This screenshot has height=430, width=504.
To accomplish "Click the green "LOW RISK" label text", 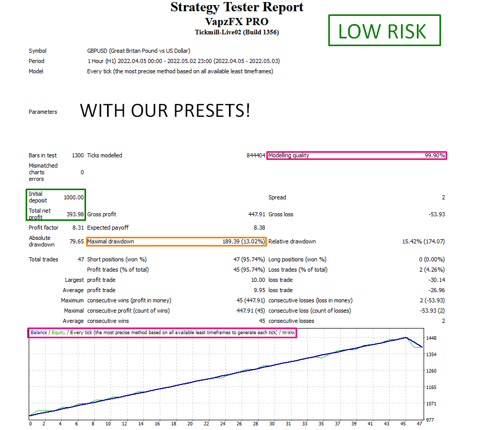I will coord(382,31).
